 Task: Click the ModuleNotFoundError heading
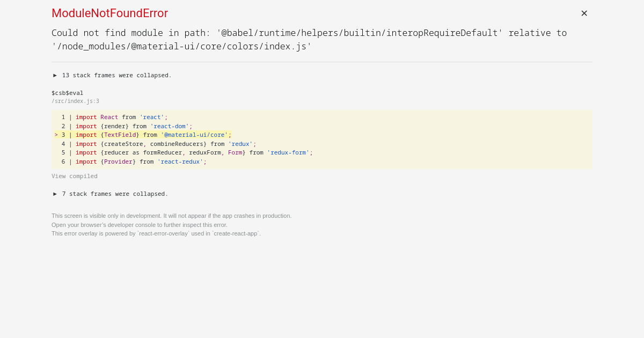coord(109,13)
